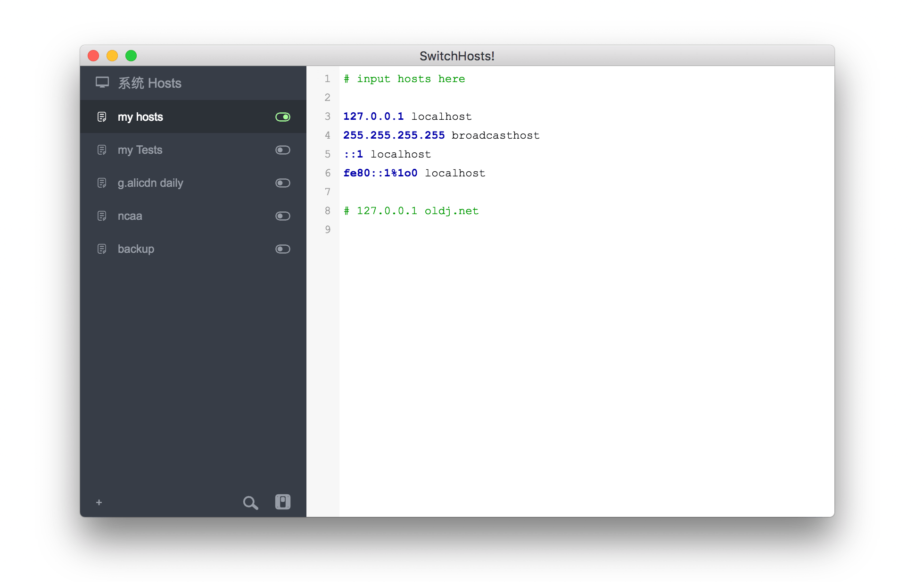The width and height of the screenshot is (924, 582).
Task: Select the backup hosts entry
Action: coord(136,249)
